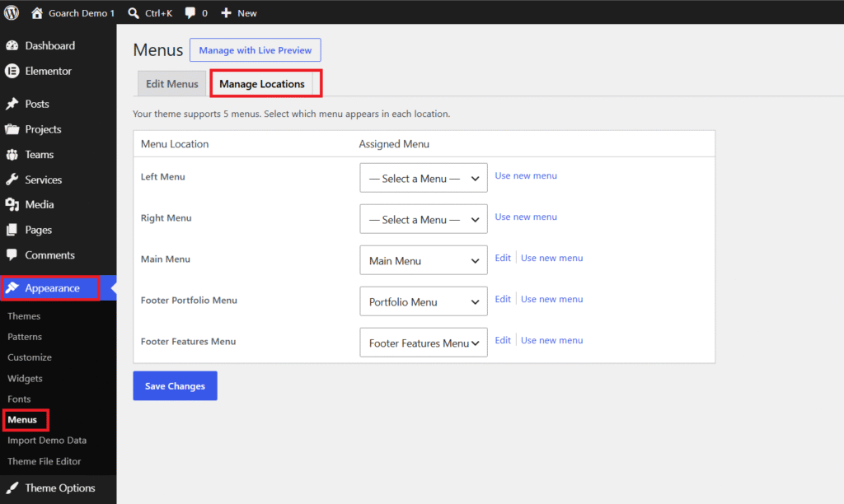Click the Pages icon in sidebar

[12, 230]
